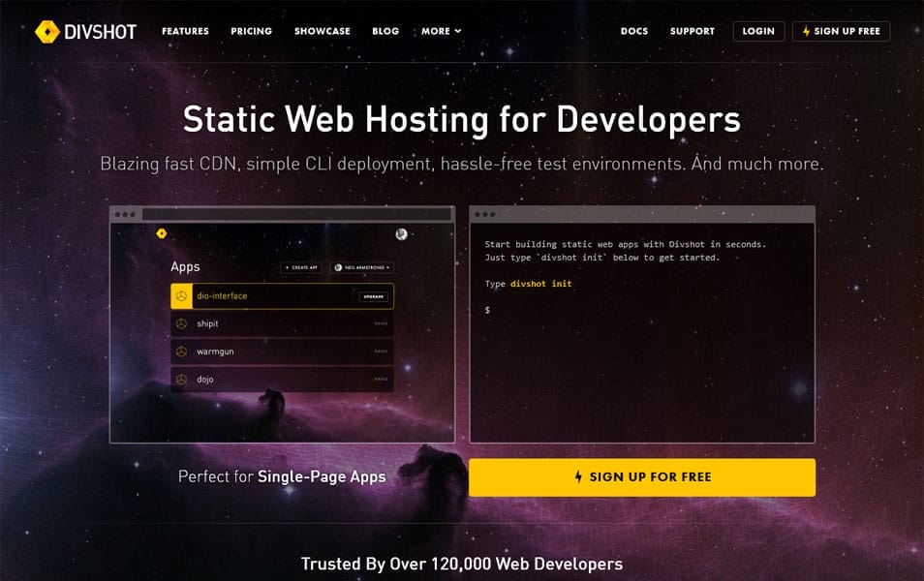
Task: Expand the More dropdown in navigation
Action: tap(441, 31)
